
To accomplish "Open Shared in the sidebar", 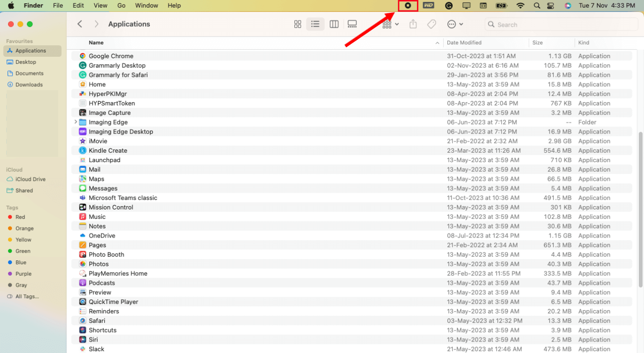I will 32,190.
